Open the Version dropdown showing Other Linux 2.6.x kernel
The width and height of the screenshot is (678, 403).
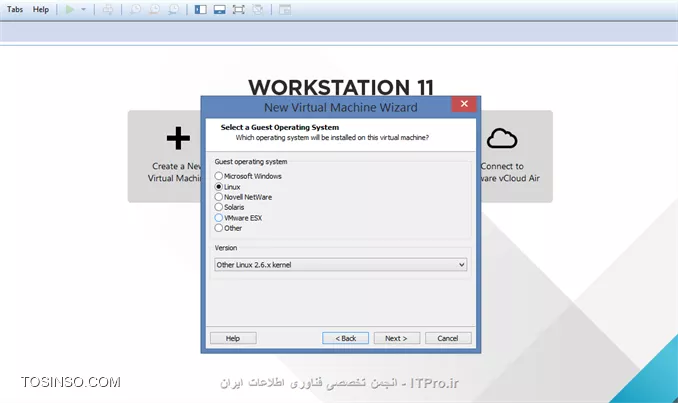coord(341,265)
